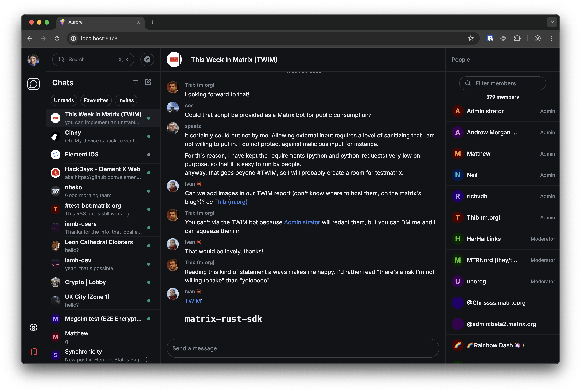Open a new browser tab
This screenshot has width=581, height=392.
tap(152, 22)
